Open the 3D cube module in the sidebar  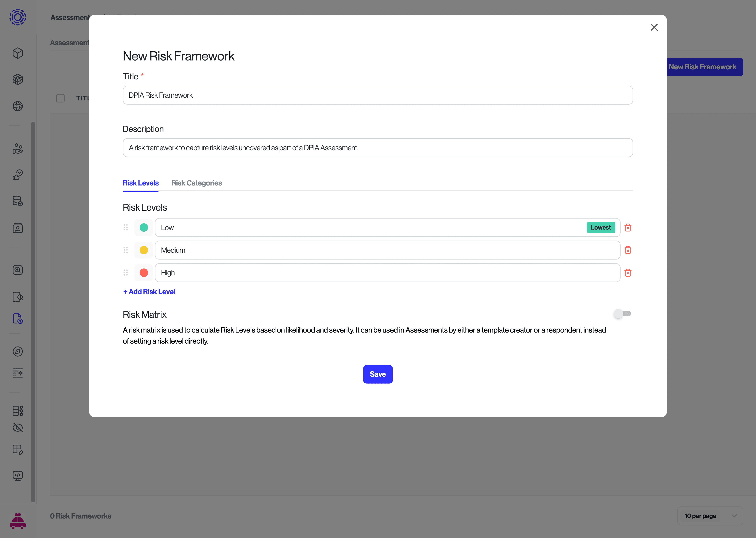(x=18, y=53)
